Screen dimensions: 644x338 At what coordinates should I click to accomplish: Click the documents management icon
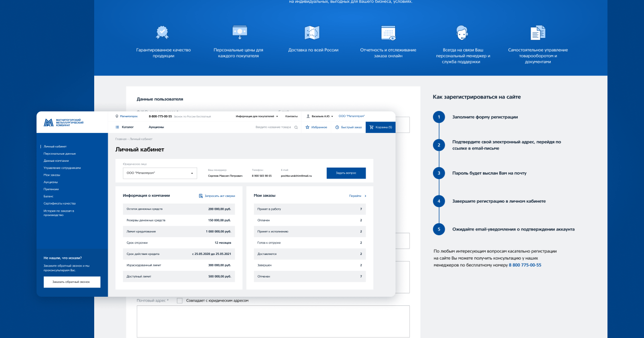tap(538, 33)
